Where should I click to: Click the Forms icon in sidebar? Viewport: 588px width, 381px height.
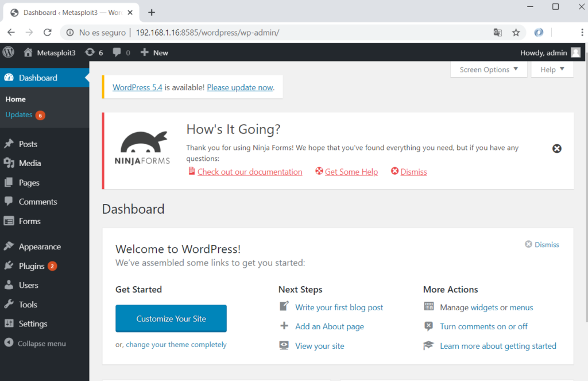pyautogui.click(x=9, y=221)
